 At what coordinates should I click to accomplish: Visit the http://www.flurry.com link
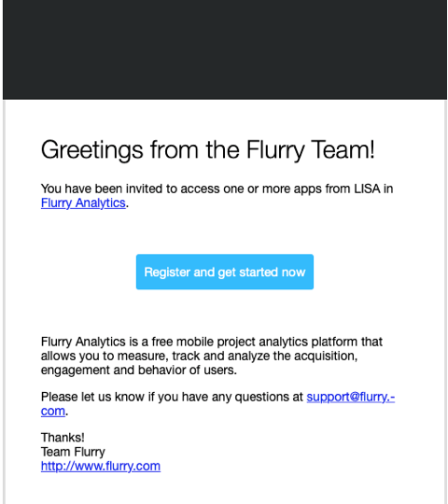101,466
